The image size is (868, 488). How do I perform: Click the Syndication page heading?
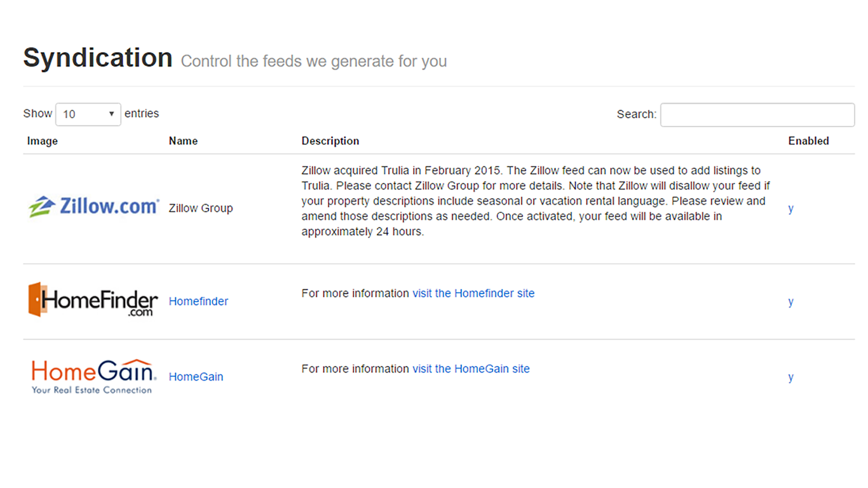(98, 57)
